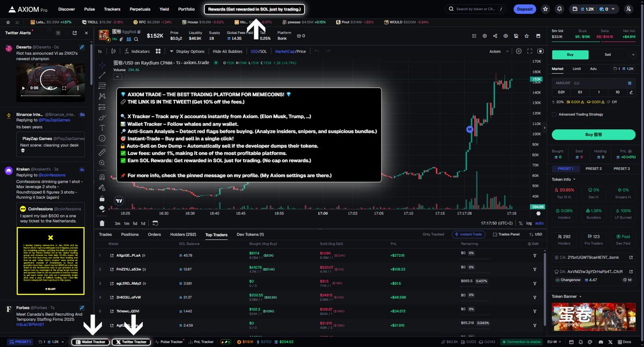The image size is (644, 347).
Task: Open the notifications bell in top navigation
Action: [560, 9]
